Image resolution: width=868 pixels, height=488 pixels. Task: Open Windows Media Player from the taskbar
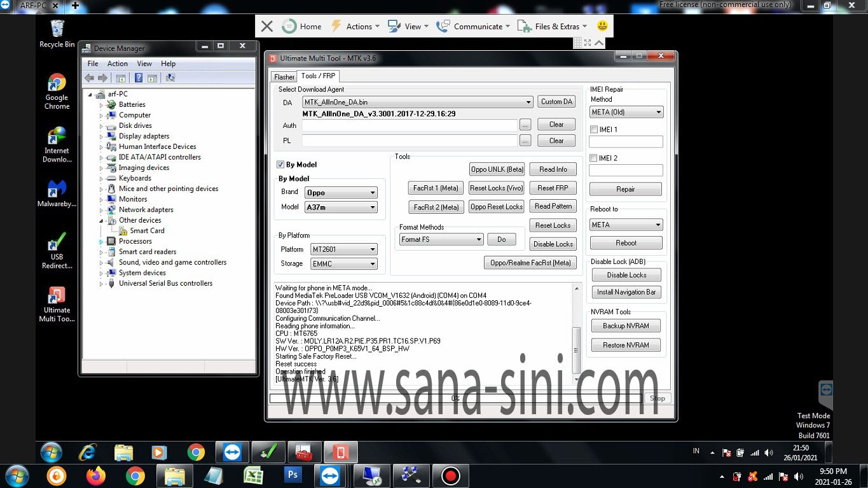(159, 452)
